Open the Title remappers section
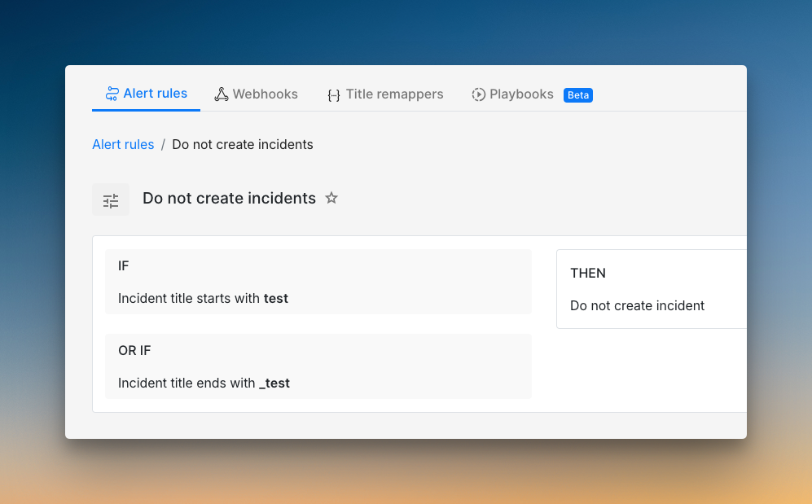 385,94
